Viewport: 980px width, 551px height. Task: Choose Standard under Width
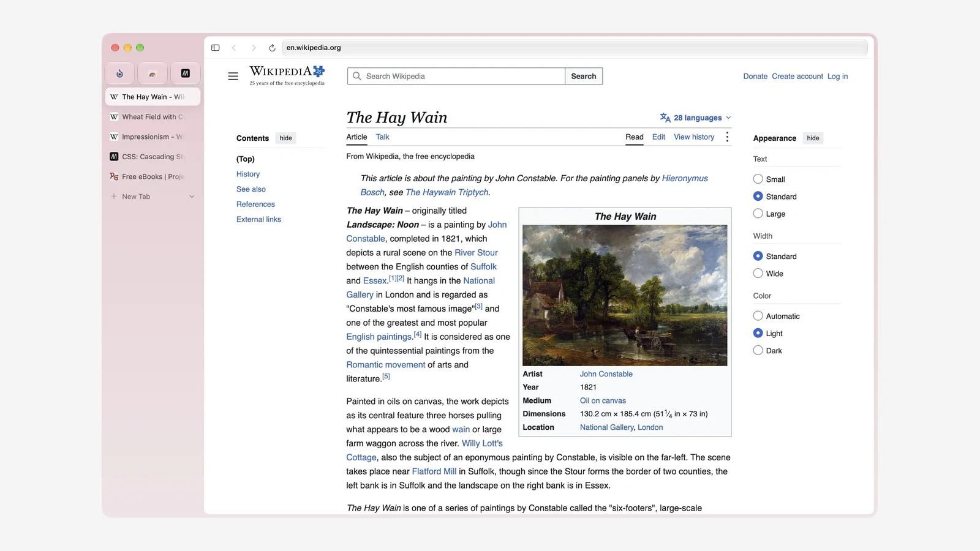[758, 257]
